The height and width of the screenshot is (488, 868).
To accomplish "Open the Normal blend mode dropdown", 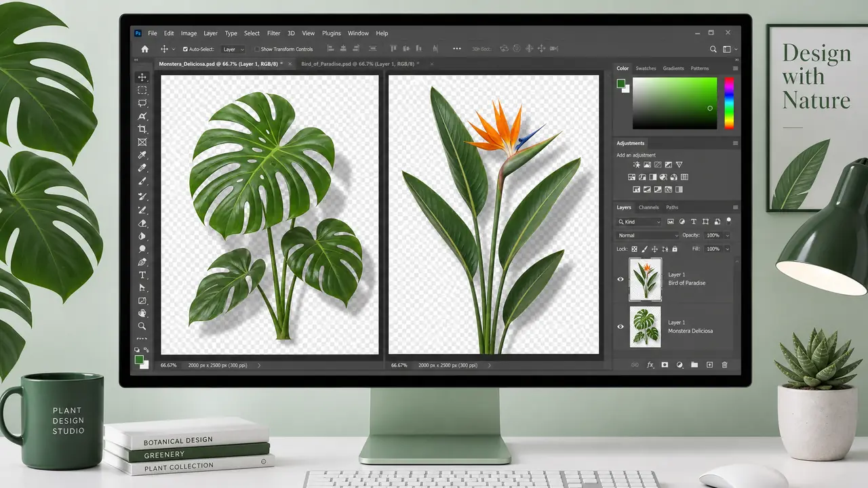I will pyautogui.click(x=648, y=235).
